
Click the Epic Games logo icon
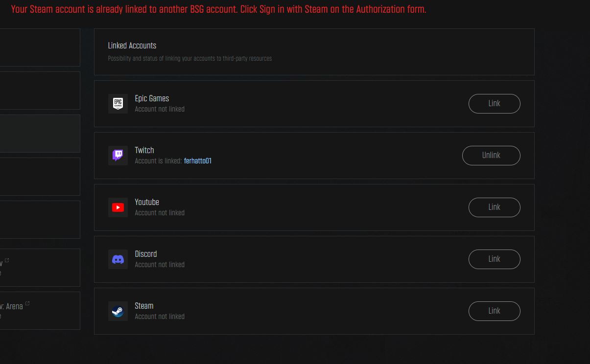(118, 104)
